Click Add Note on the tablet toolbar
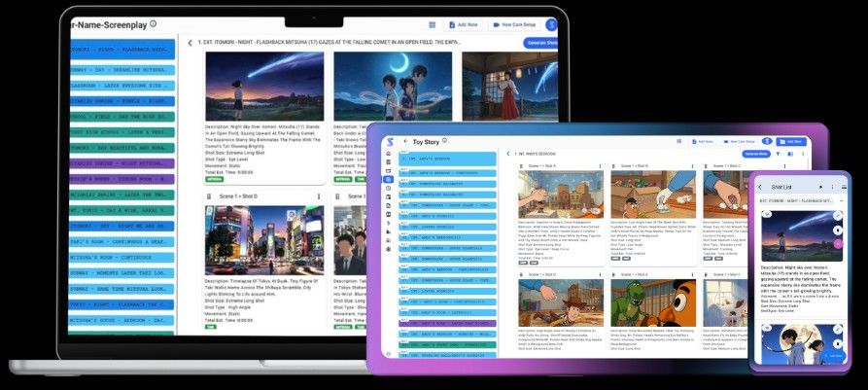The width and height of the screenshot is (868, 390). tap(702, 142)
